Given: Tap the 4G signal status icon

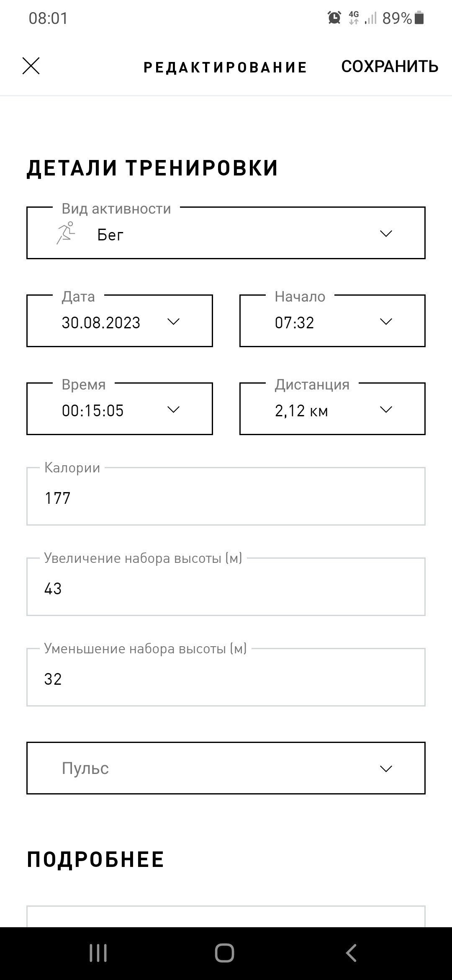Looking at the screenshot, I should point(354,18).
